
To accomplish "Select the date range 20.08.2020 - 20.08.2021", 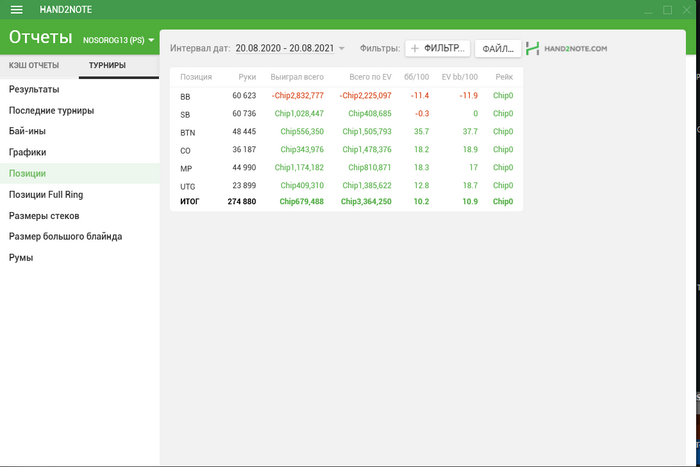I will 285,48.
